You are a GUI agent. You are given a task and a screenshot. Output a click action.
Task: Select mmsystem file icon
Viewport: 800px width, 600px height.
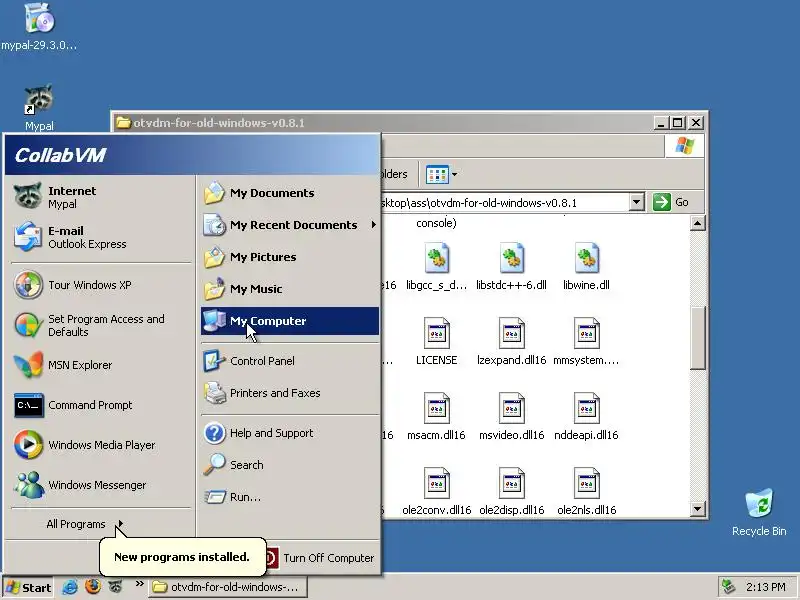586,342
